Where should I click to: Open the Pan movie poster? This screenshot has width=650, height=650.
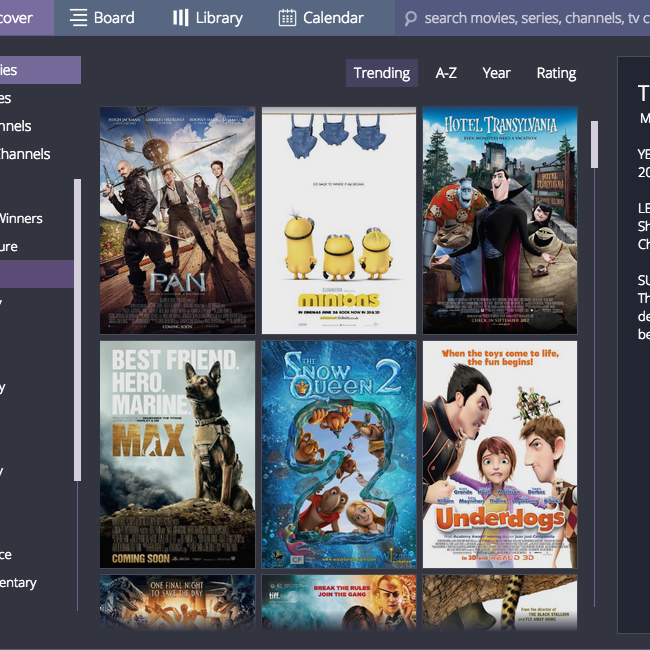[177, 220]
